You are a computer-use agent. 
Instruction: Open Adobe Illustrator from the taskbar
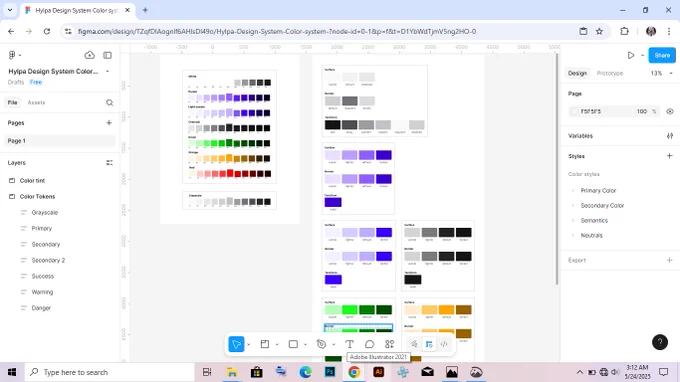coord(379,372)
